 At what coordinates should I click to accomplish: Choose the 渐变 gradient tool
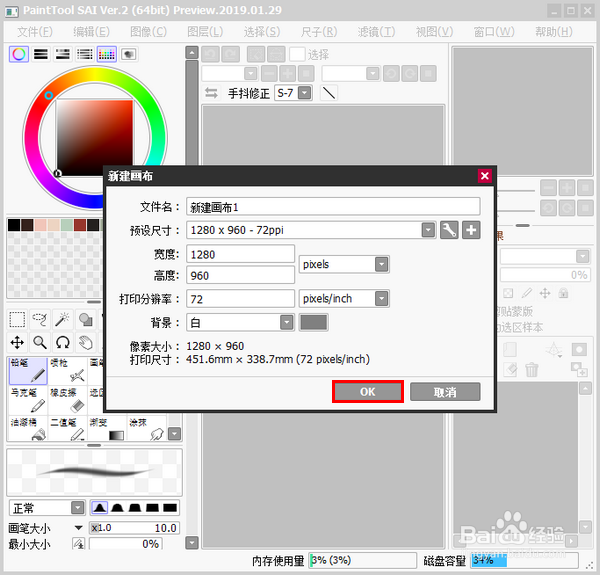[107, 428]
